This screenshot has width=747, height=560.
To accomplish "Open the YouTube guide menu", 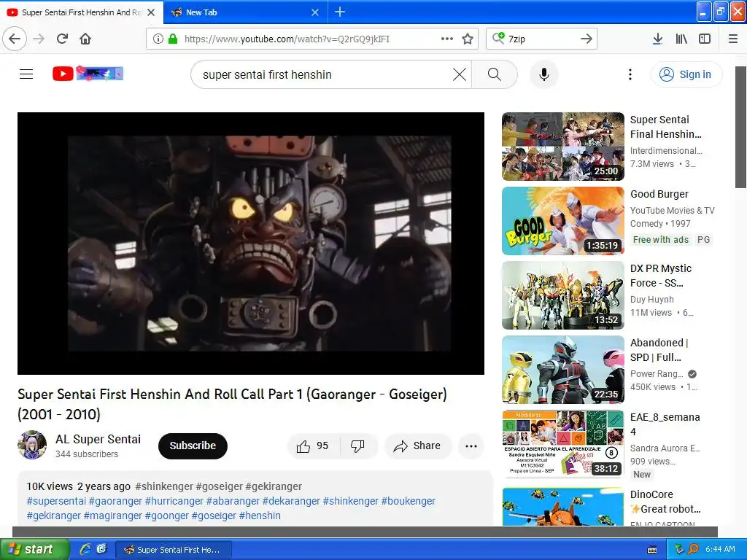I will tap(26, 74).
